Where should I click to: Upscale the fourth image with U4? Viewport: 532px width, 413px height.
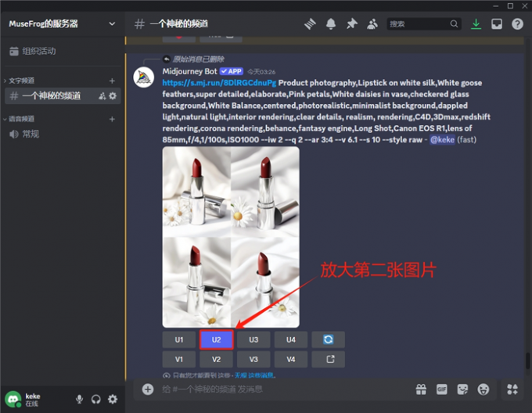coord(291,339)
